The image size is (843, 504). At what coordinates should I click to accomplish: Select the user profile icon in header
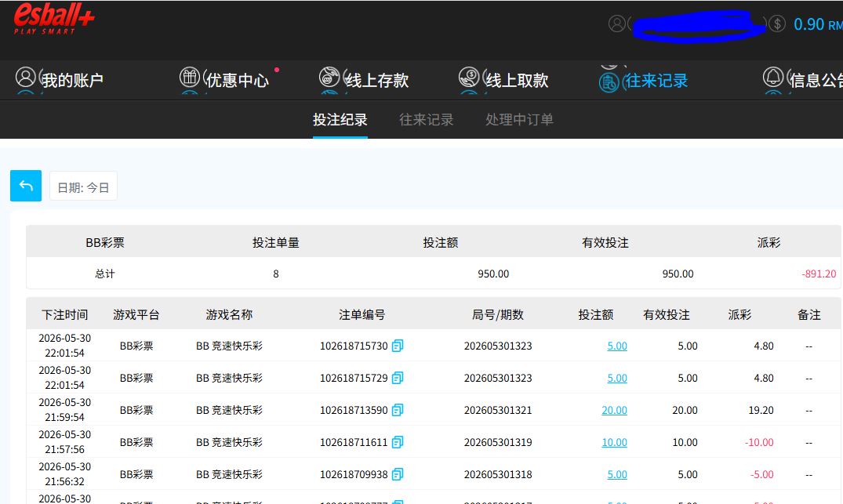coord(616,24)
